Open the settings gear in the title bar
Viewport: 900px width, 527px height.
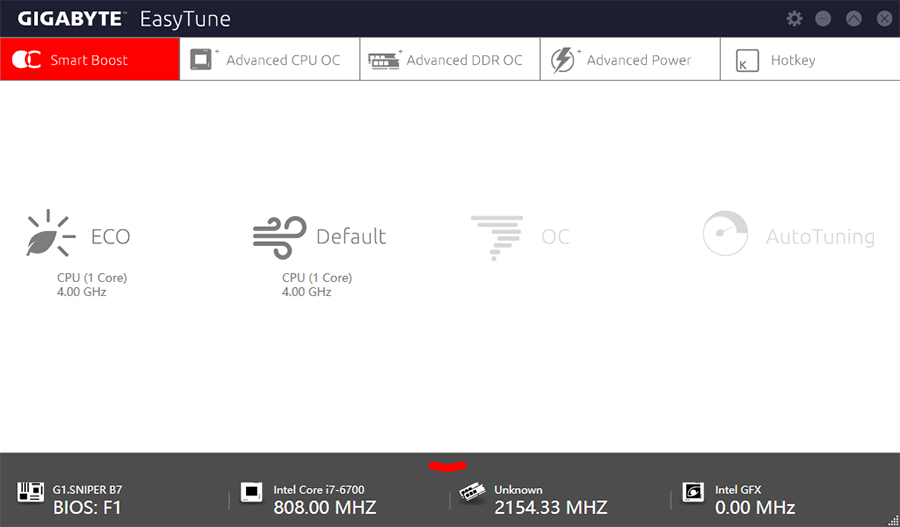794,18
